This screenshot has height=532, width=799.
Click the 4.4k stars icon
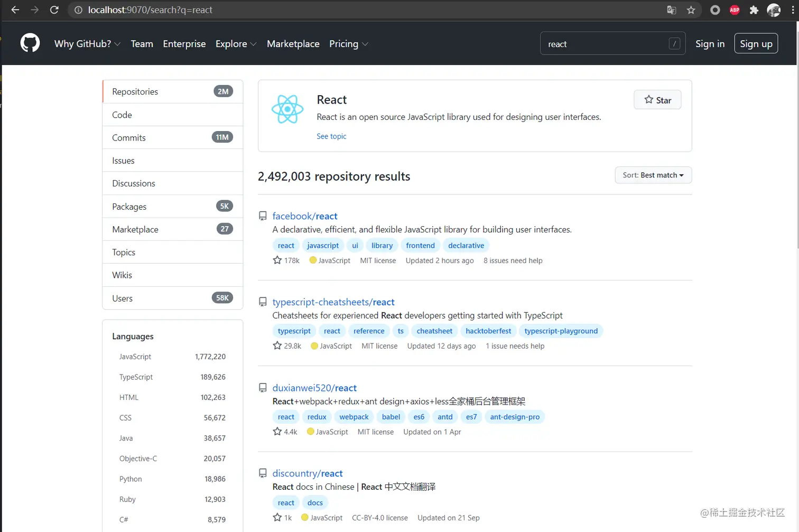(x=277, y=431)
